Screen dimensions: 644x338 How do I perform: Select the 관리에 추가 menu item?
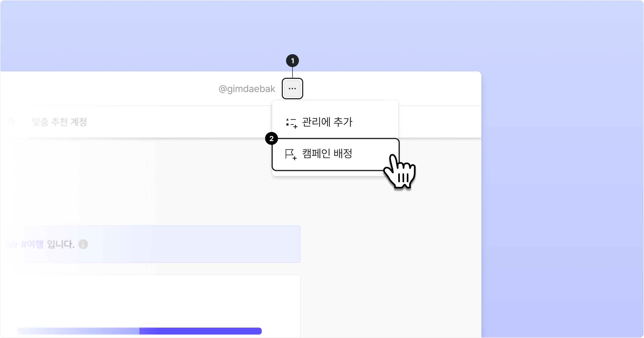tap(327, 122)
